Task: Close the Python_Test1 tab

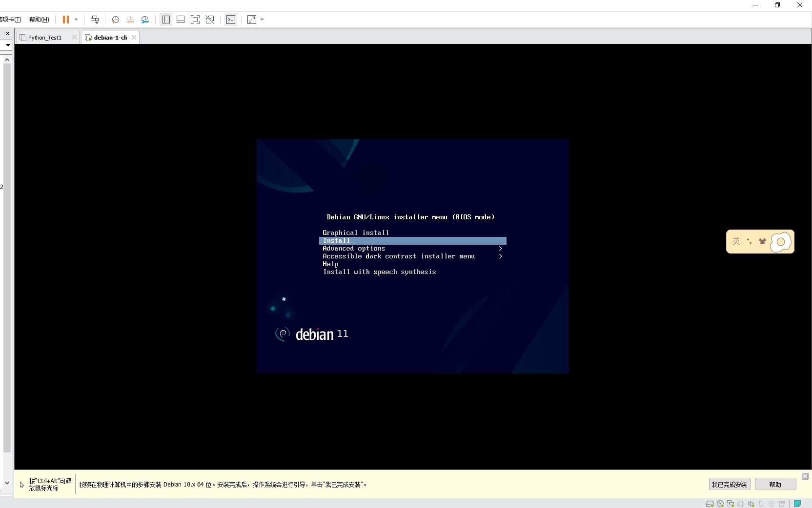Action: tap(74, 38)
